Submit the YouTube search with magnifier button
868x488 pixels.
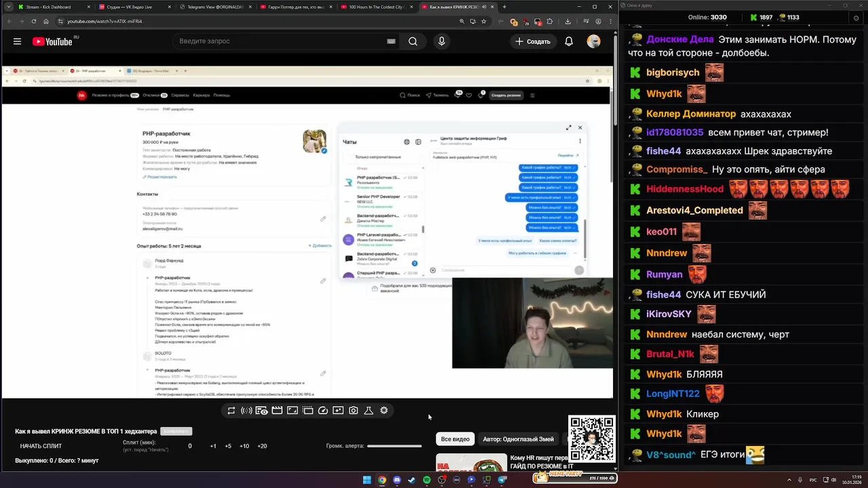(x=413, y=41)
